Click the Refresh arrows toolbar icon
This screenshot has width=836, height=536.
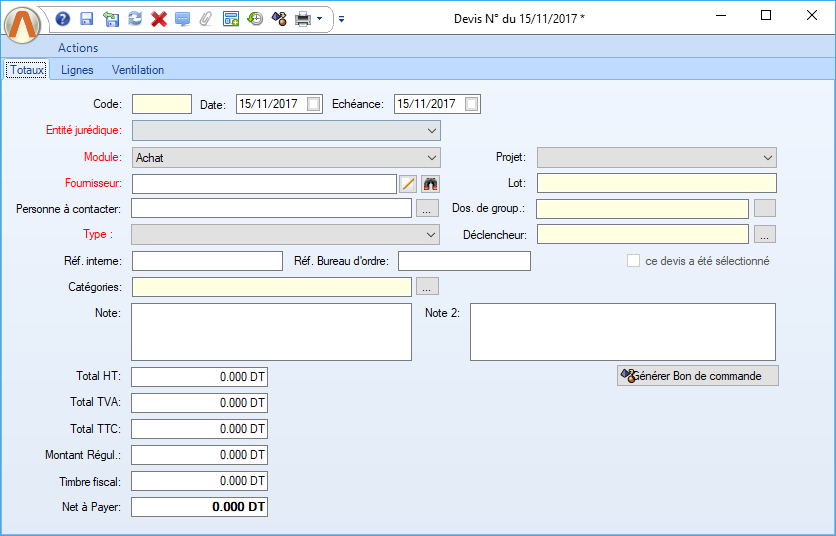135,18
